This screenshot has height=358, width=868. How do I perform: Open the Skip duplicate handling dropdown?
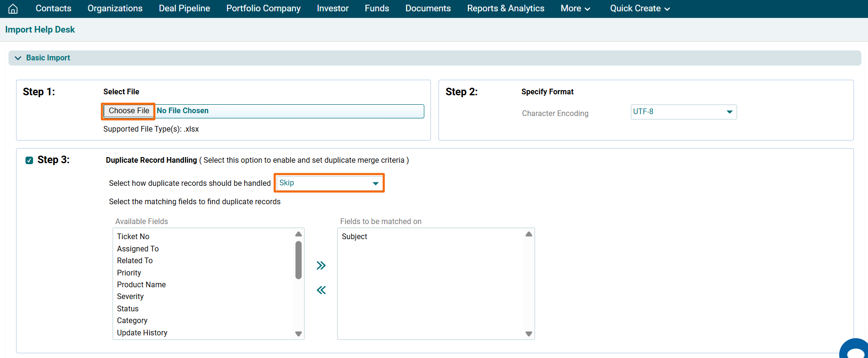click(x=329, y=183)
